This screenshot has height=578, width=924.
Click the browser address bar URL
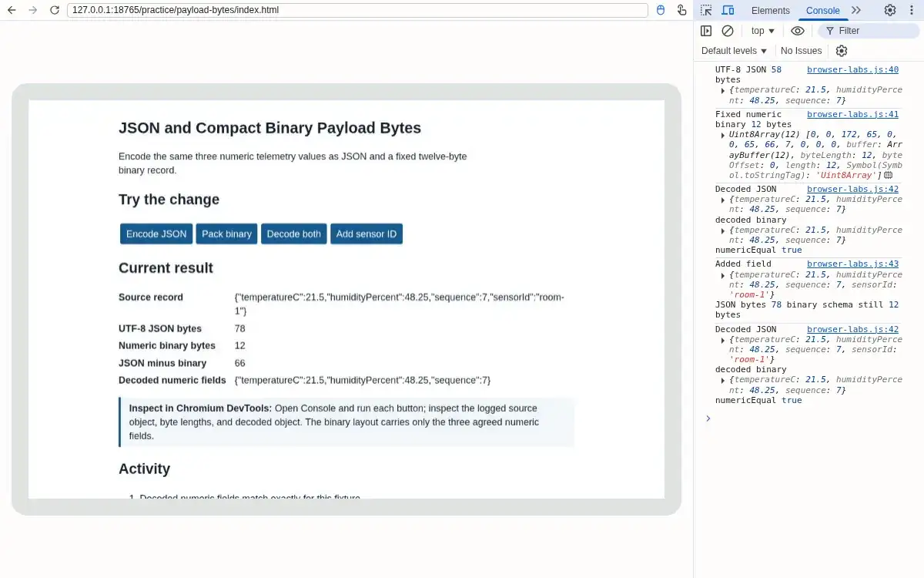pyautogui.click(x=358, y=10)
